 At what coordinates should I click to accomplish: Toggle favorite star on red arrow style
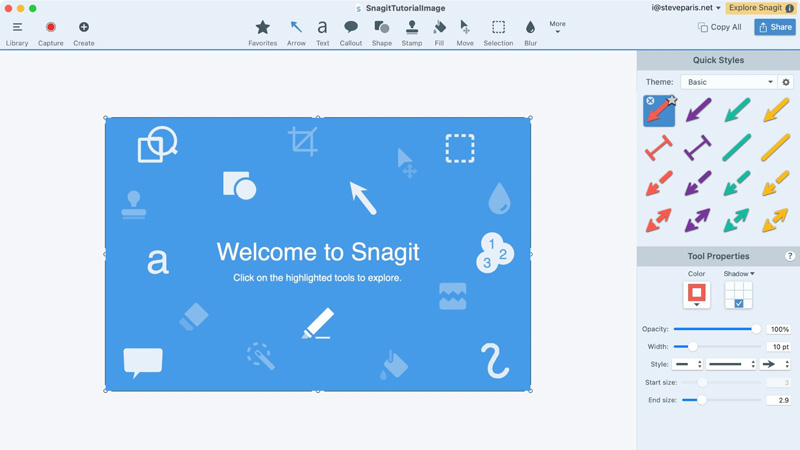point(672,100)
